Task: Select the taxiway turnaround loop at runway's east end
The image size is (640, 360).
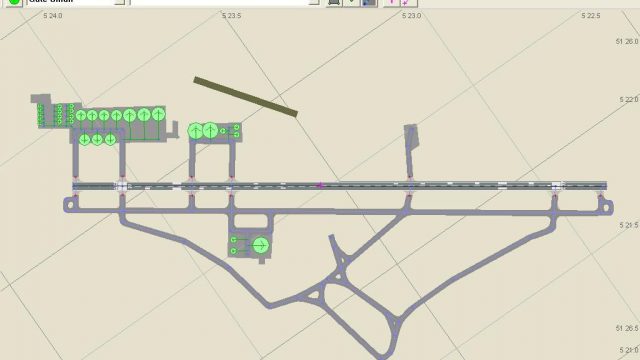Action: [606, 207]
